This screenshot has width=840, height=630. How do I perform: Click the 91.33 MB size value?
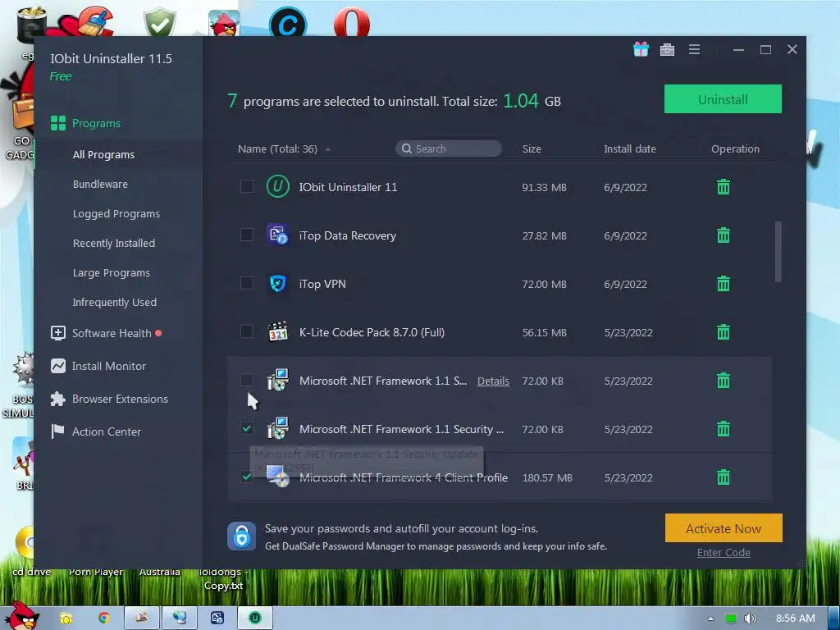545,188
